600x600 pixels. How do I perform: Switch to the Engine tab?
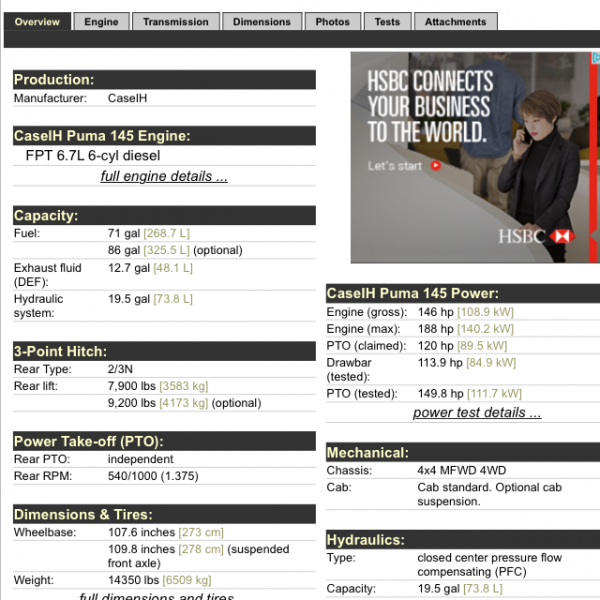pyautogui.click(x=101, y=21)
